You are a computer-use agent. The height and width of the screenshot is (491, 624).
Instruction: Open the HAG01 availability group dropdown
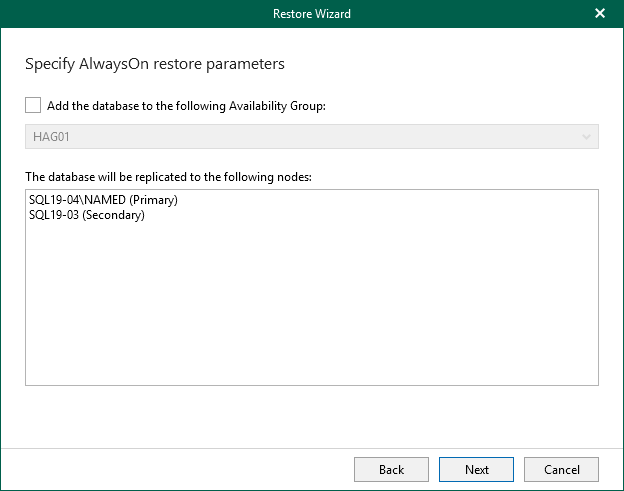[x=311, y=137]
